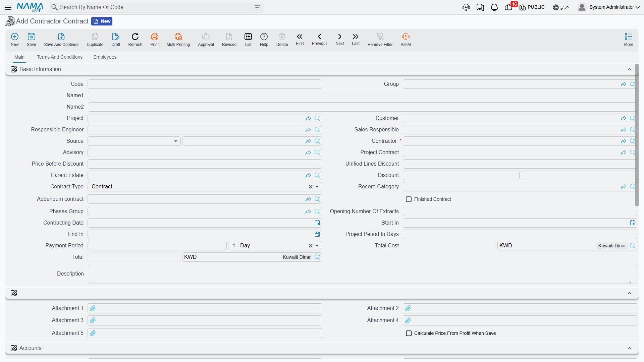
Task: Open the End In calendar picker
Action: click(317, 234)
